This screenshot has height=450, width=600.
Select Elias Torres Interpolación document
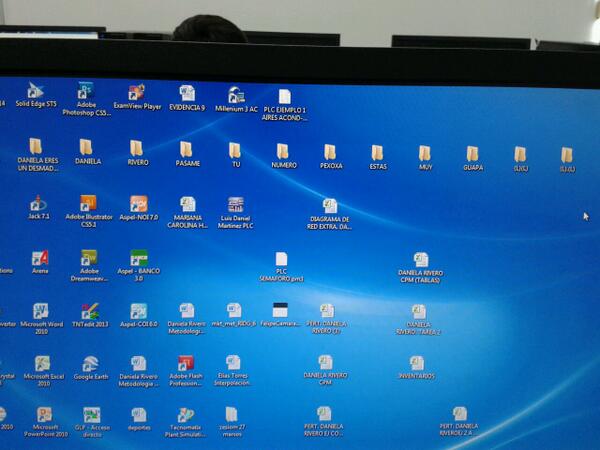click(232, 370)
